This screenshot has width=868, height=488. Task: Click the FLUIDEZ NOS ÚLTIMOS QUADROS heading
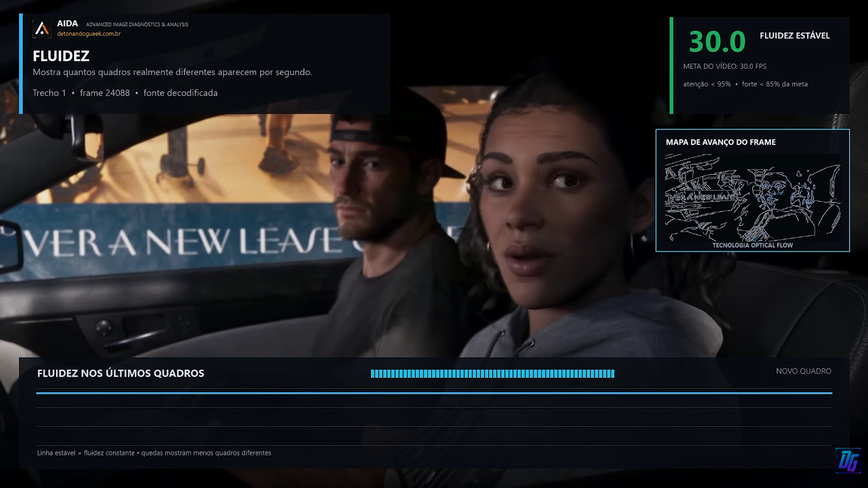tap(121, 373)
